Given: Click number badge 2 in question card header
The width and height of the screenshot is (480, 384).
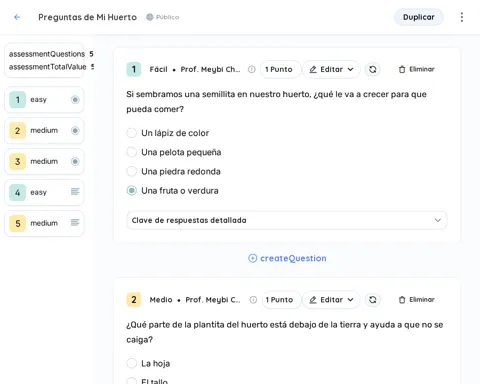Looking at the screenshot, I should [x=134, y=300].
